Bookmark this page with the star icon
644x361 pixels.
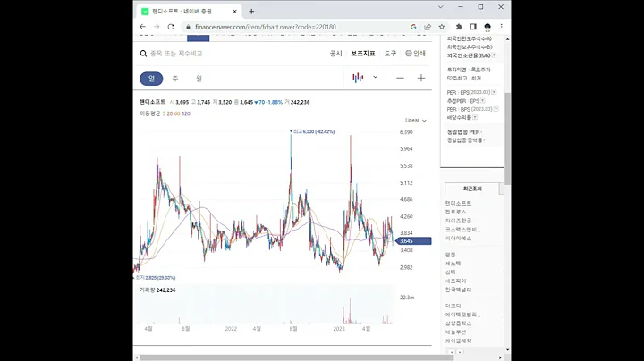click(x=442, y=27)
